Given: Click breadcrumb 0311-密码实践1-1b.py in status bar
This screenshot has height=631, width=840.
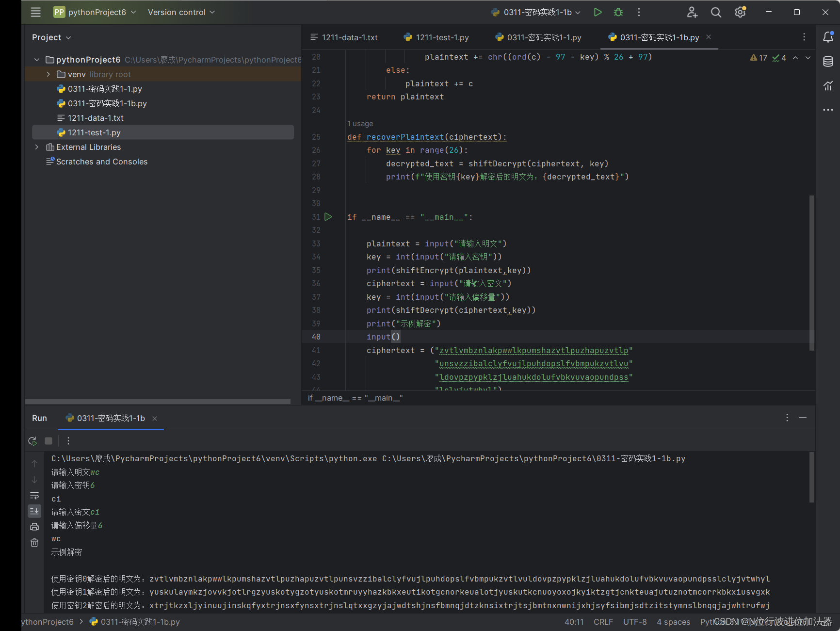Looking at the screenshot, I should click(x=135, y=622).
